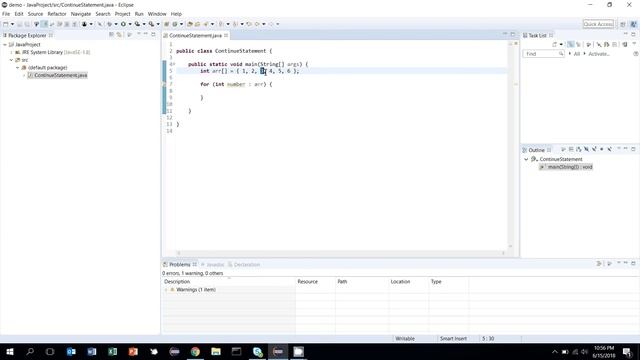
Task: Click the New Java Package icon
Action: (x=167, y=24)
